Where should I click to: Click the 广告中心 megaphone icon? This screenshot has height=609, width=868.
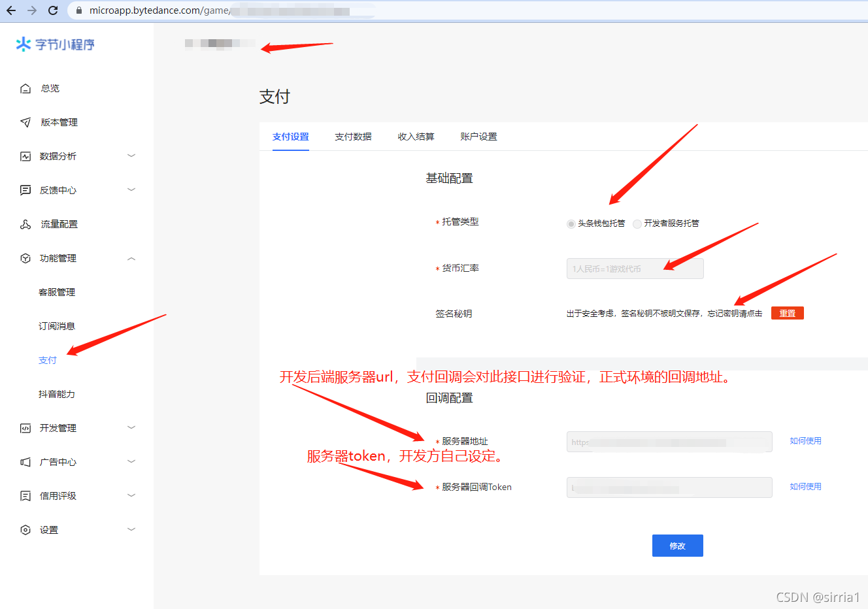click(25, 462)
